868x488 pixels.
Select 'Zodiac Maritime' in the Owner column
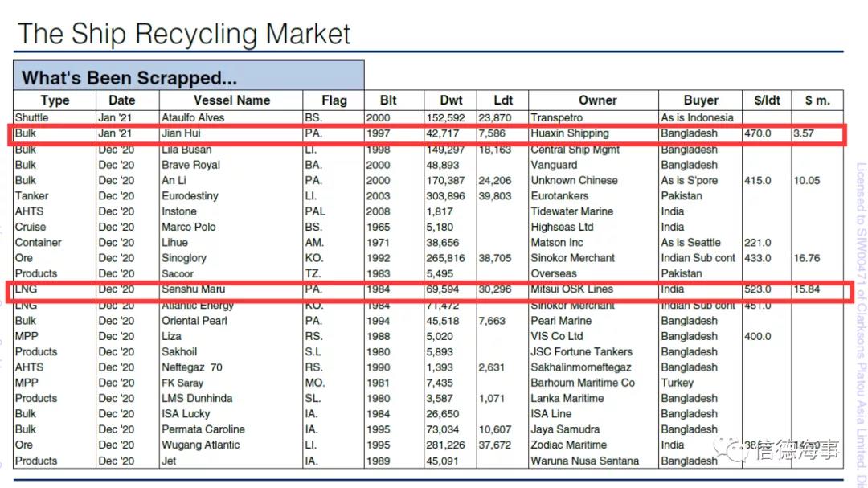568,445
